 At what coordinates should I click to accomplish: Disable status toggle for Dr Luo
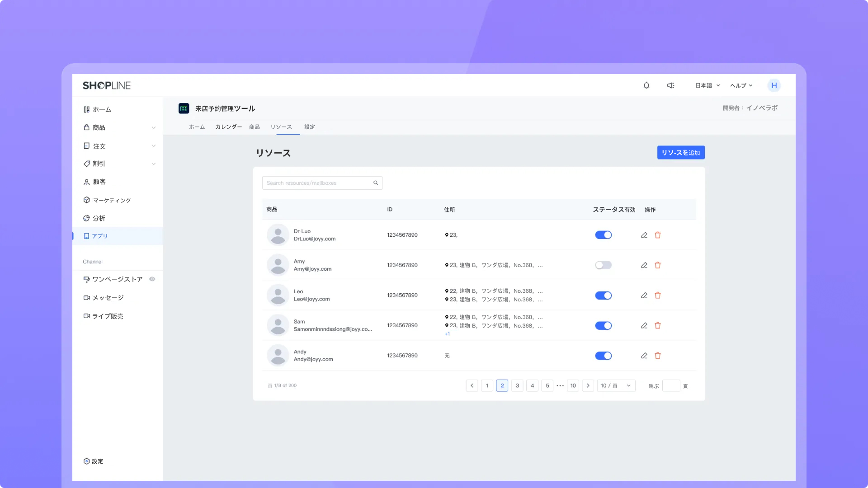click(x=603, y=235)
